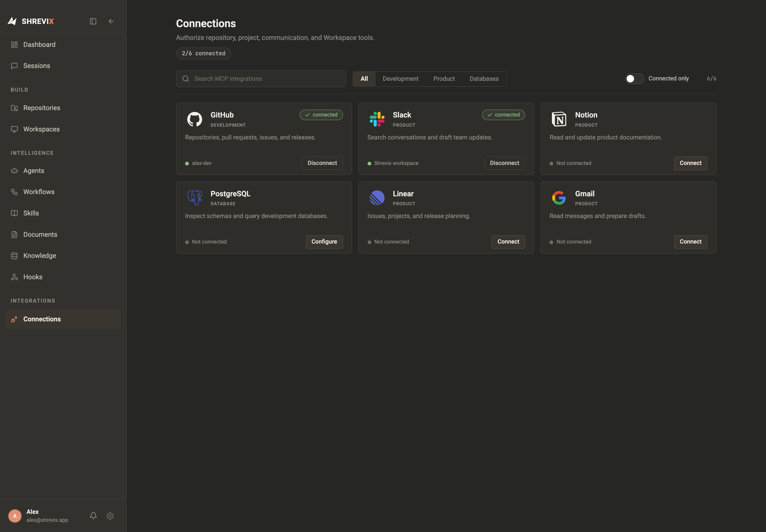Switch to the Development filter tab

(400, 79)
